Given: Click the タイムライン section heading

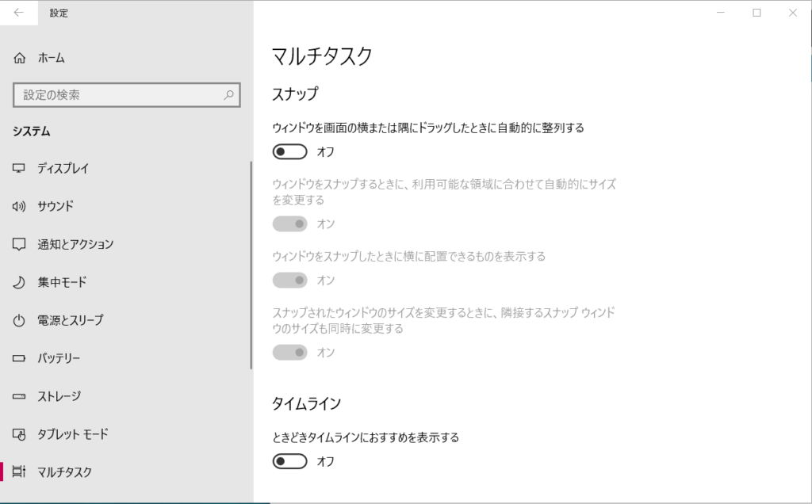Looking at the screenshot, I should tap(307, 403).
